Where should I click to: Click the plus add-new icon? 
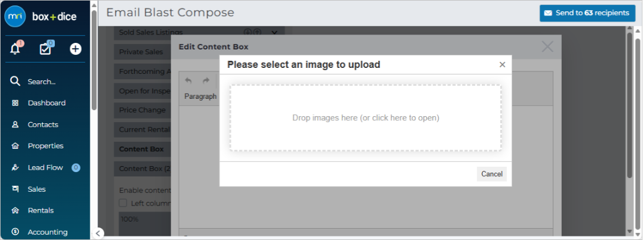pos(75,49)
